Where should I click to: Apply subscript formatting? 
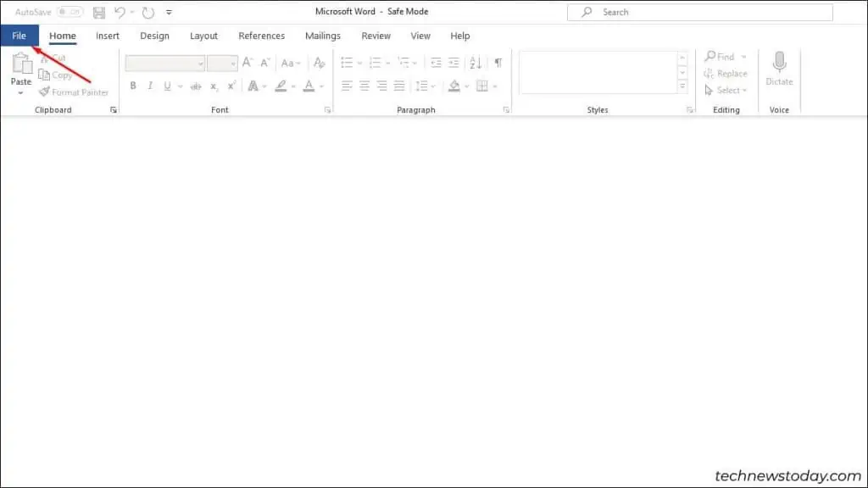pyautogui.click(x=214, y=86)
